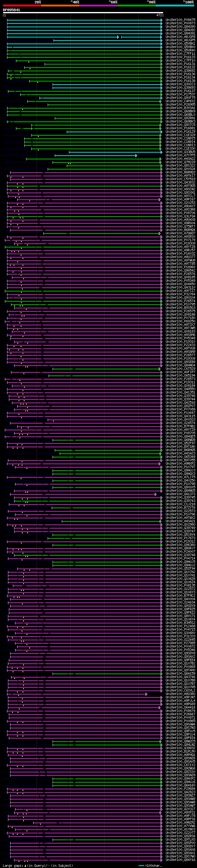197x868 pixels.
Task: Click the purple ~60% identity color bar
Action: click(x=98, y=6)
